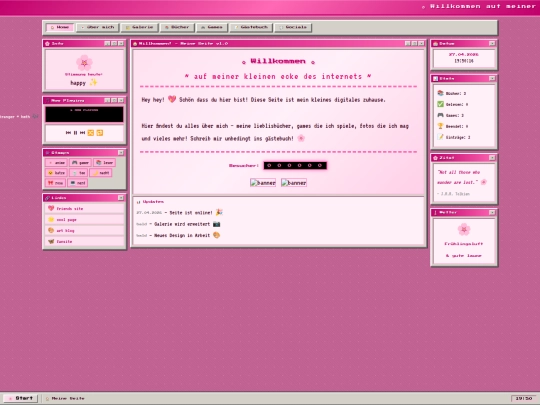Click the Stats panel chart icon
The height and width of the screenshot is (405, 540).
click(435, 79)
